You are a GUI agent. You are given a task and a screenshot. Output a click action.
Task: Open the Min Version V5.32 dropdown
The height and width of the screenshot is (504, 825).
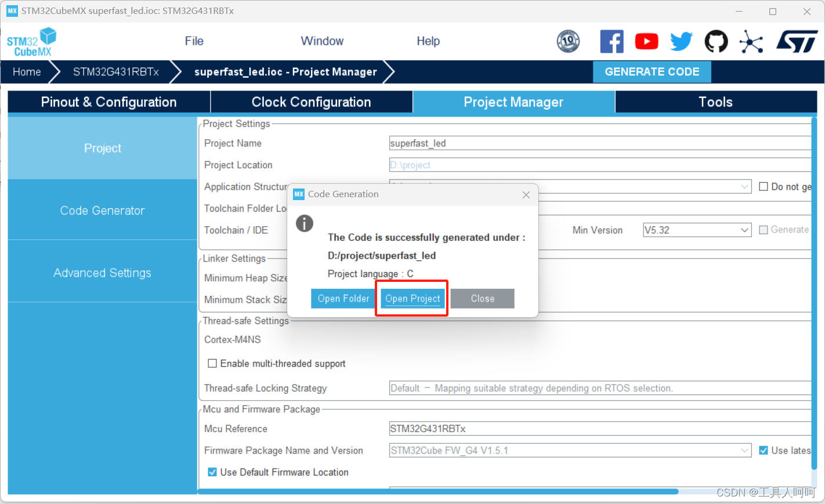[x=697, y=230]
